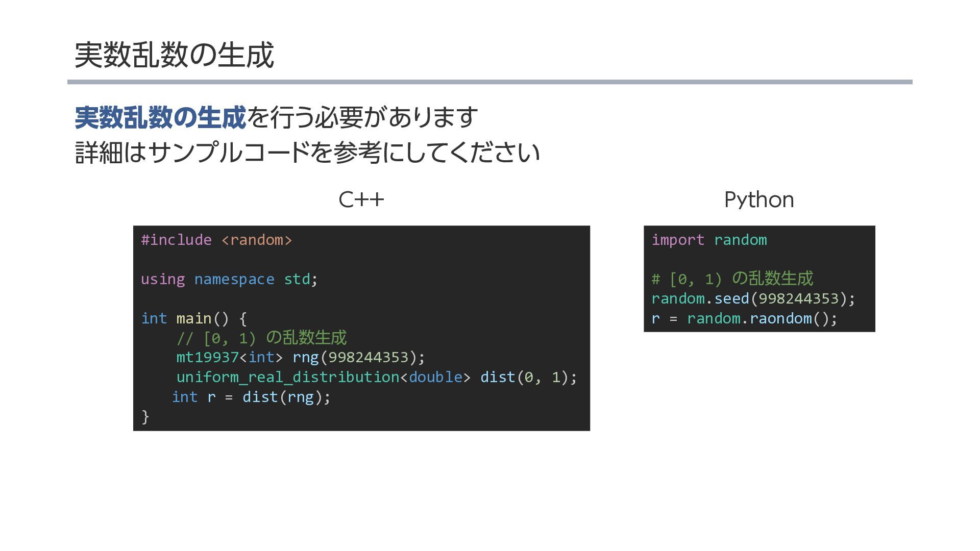Viewport: 980px width, 551px height.
Task: Click the horizontal divider under the title
Action: (489, 82)
